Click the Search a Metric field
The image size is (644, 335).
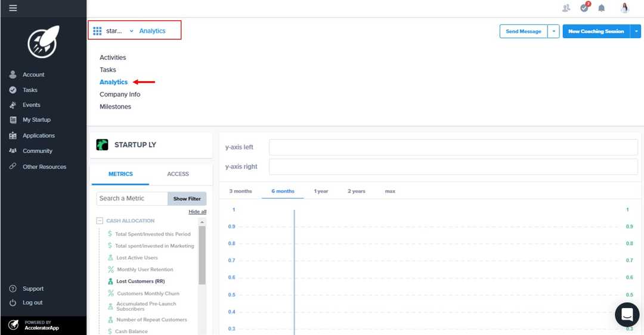click(x=132, y=198)
